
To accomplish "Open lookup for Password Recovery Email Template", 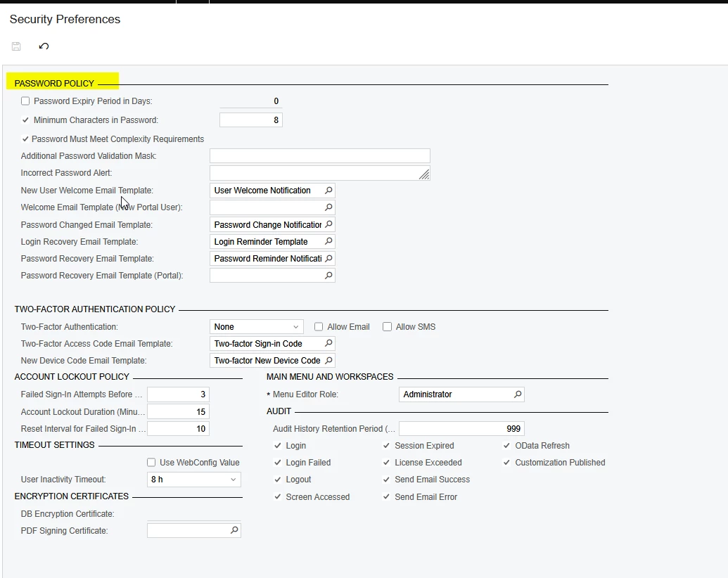I will point(328,259).
